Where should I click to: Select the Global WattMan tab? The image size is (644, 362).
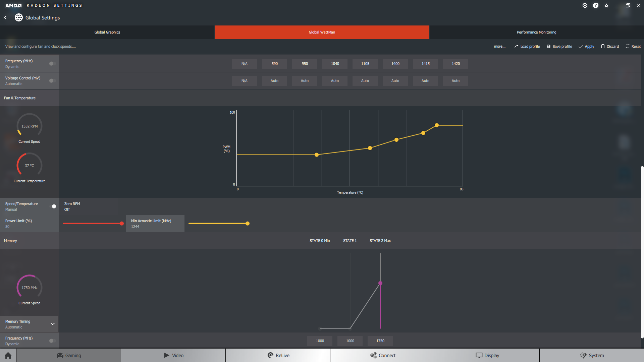pos(322,32)
